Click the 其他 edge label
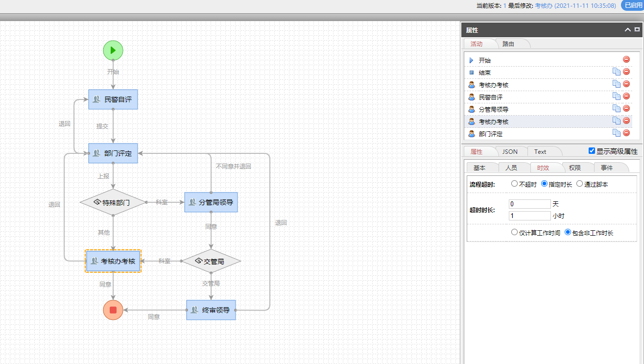Image resolution: width=644 pixels, height=364 pixels. pos(103,232)
